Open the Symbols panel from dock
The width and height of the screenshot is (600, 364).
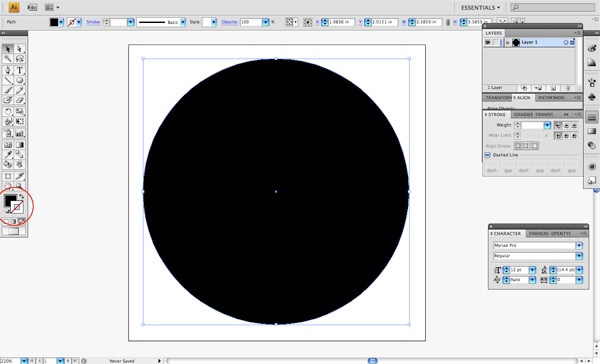[x=592, y=96]
